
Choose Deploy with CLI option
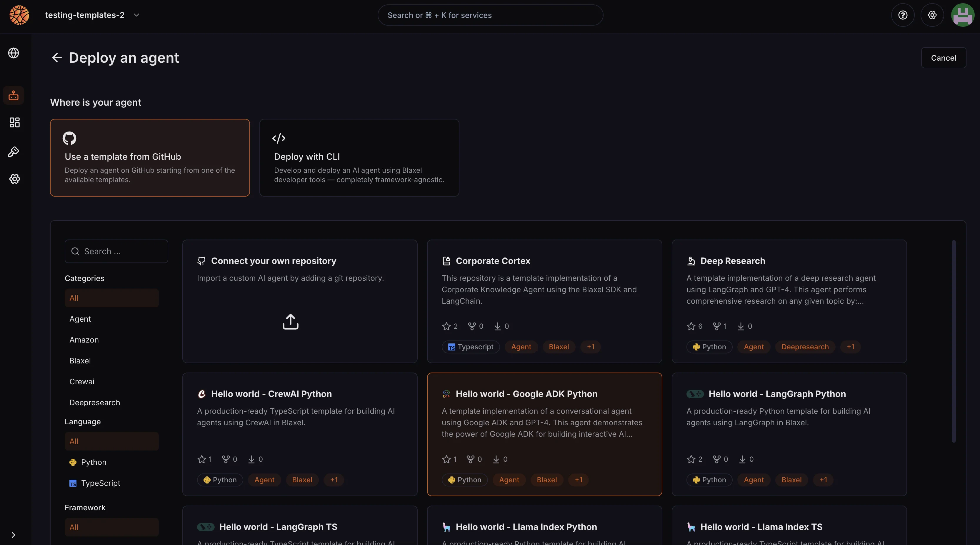(359, 157)
